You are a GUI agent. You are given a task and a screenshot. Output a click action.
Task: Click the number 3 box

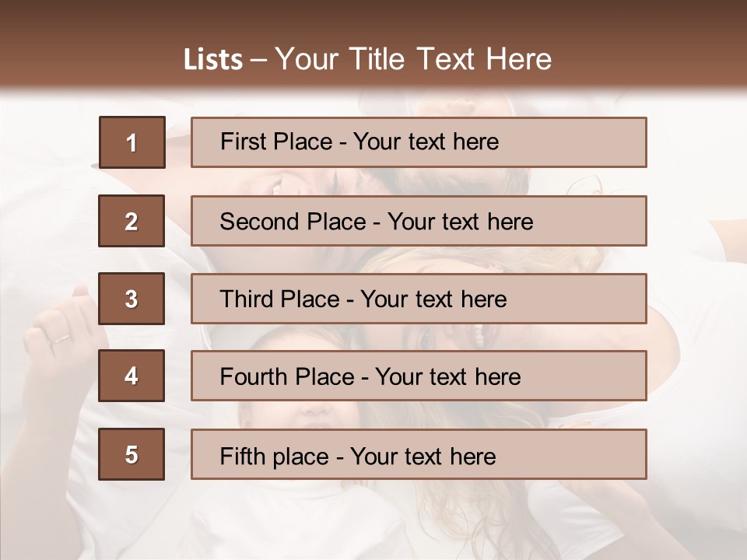[132, 299]
